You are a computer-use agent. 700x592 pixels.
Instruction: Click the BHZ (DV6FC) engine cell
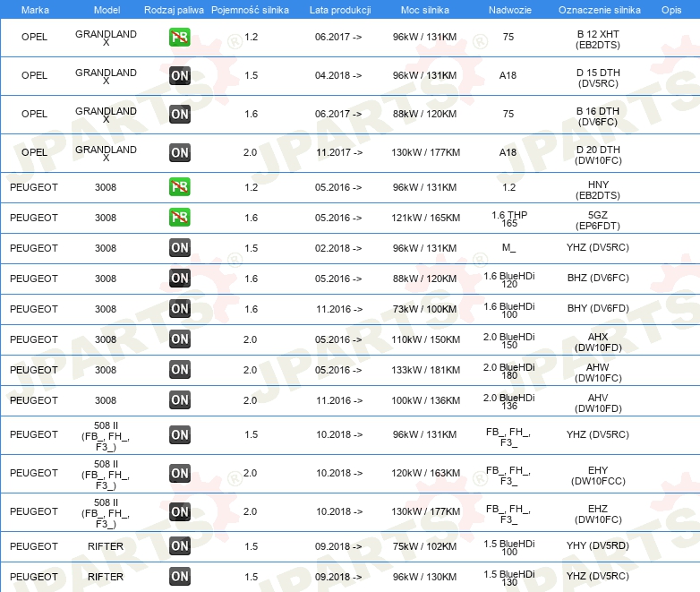click(x=598, y=278)
